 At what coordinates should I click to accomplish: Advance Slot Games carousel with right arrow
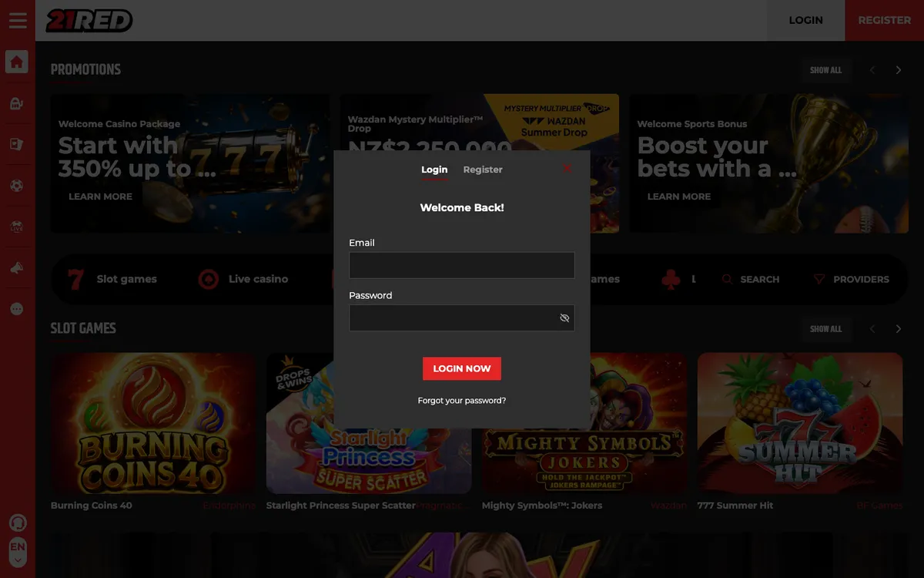[x=898, y=329]
